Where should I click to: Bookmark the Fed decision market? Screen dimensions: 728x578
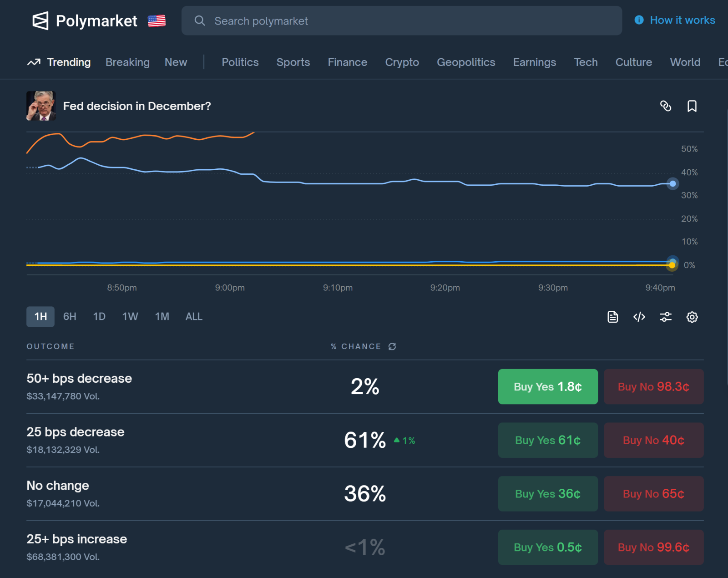point(692,106)
